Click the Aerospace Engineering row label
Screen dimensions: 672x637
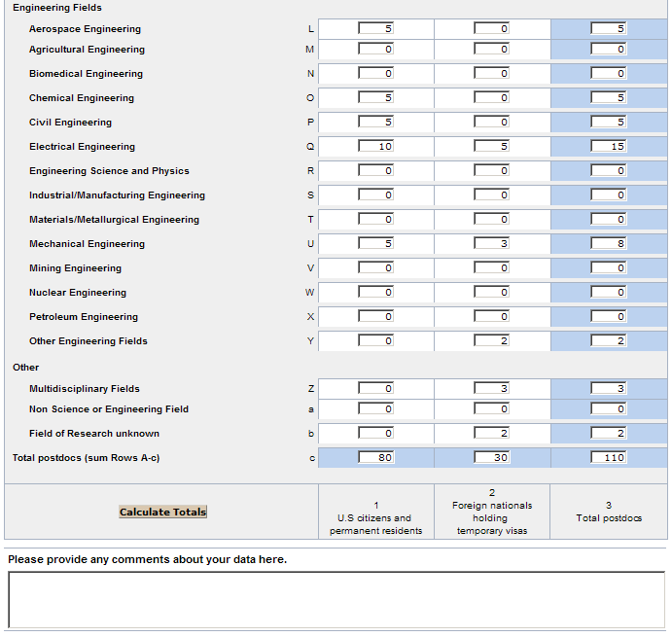pyautogui.click(x=85, y=29)
